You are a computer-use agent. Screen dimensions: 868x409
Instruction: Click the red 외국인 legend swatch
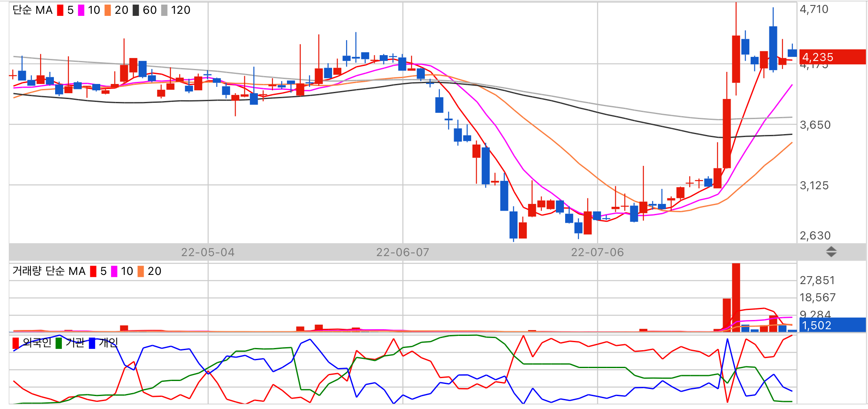pos(16,343)
